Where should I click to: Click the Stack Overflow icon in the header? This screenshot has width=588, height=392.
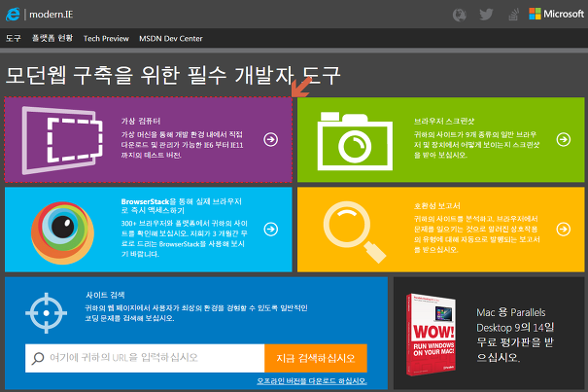513,15
